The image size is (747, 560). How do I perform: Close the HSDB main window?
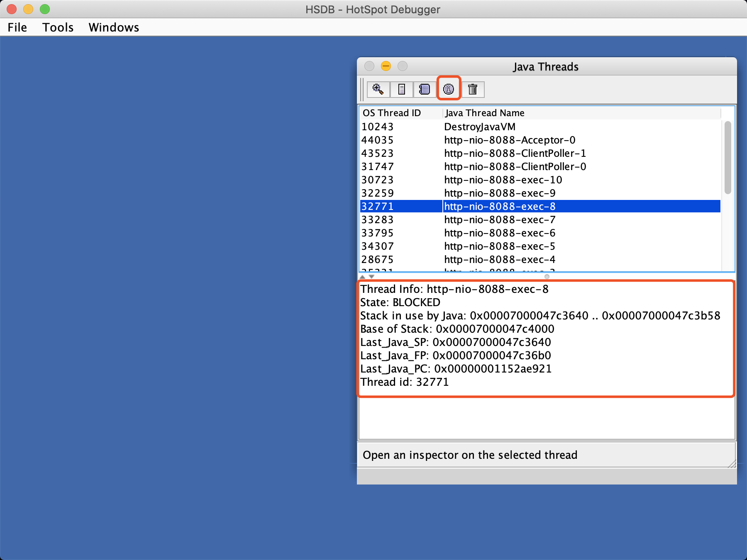pyautogui.click(x=12, y=9)
